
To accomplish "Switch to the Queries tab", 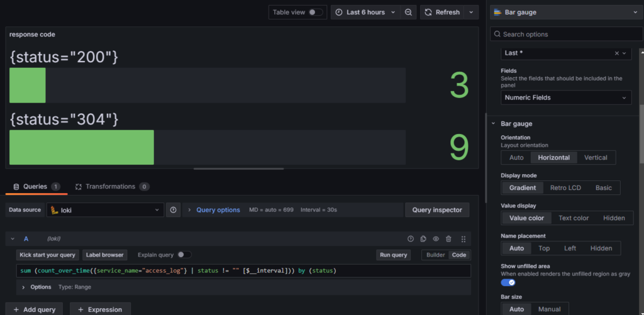I will tap(36, 187).
